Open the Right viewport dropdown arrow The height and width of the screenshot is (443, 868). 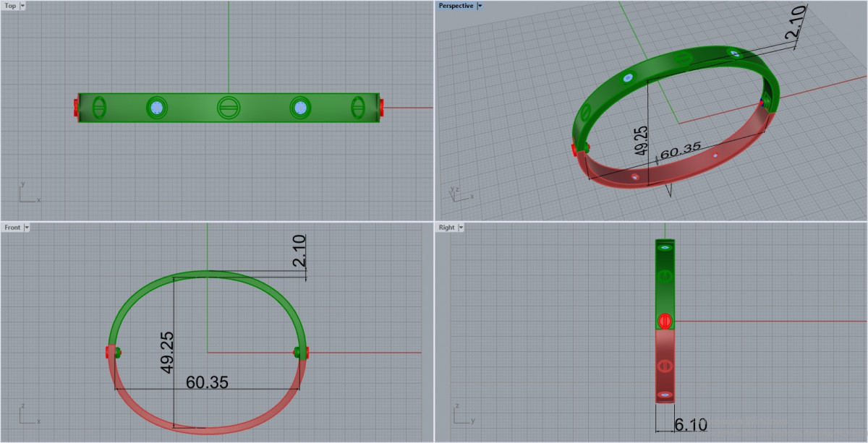click(461, 227)
